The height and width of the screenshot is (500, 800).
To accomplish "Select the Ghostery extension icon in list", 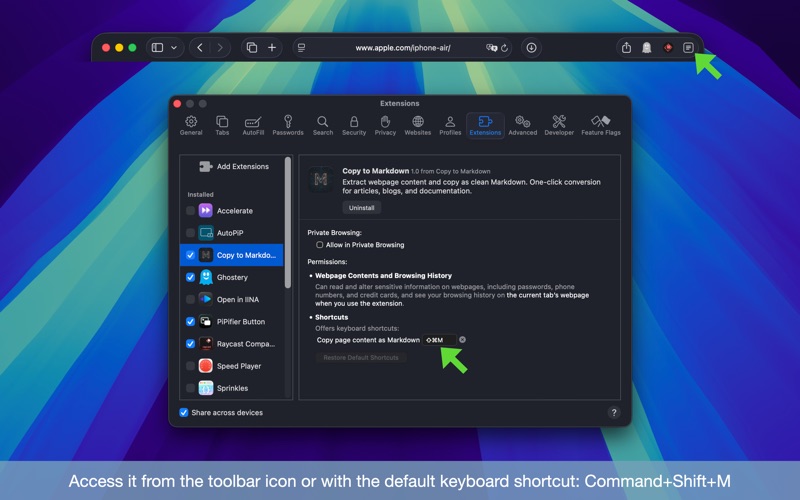I will (206, 277).
